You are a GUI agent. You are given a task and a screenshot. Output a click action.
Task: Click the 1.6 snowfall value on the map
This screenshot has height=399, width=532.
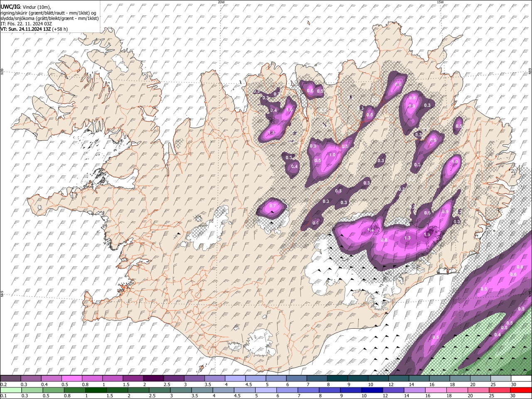click(x=290, y=110)
